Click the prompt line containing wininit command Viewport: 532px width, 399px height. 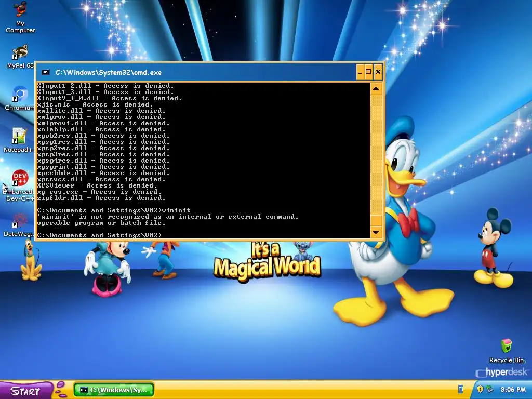point(114,210)
